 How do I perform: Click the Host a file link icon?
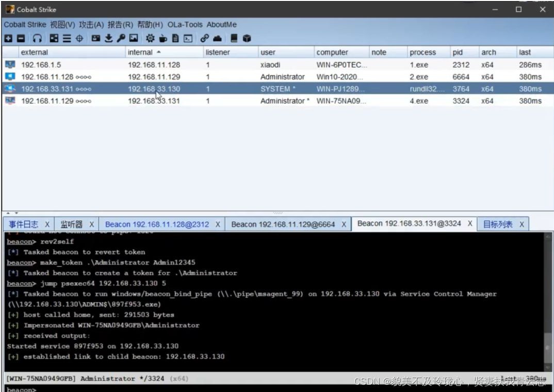coord(204,39)
